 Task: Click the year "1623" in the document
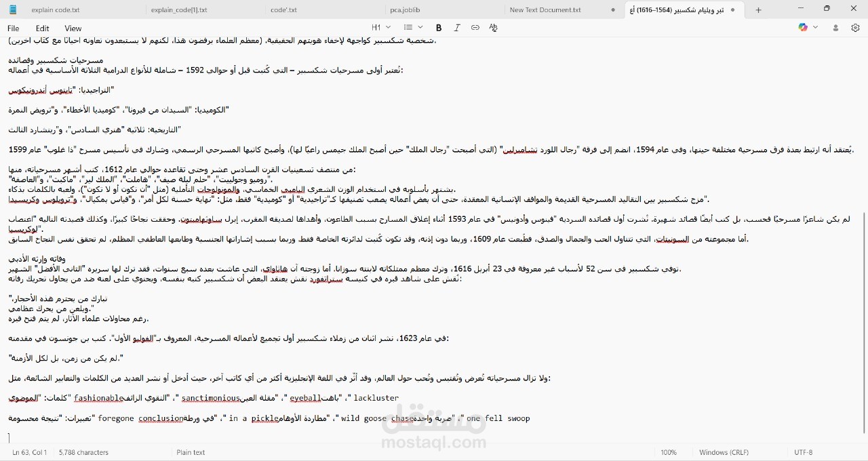(409, 338)
